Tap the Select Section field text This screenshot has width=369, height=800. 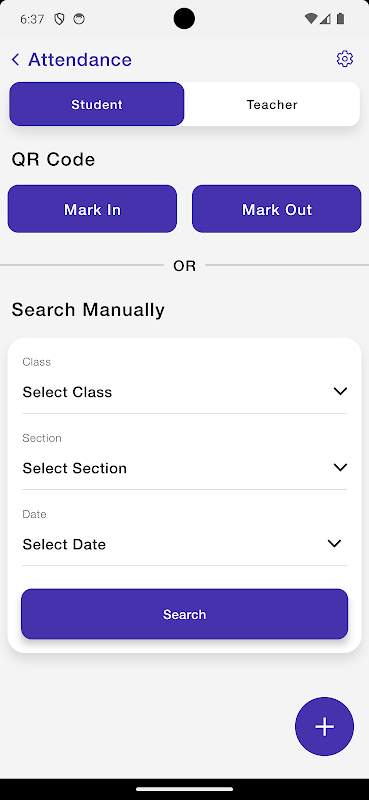coord(75,468)
